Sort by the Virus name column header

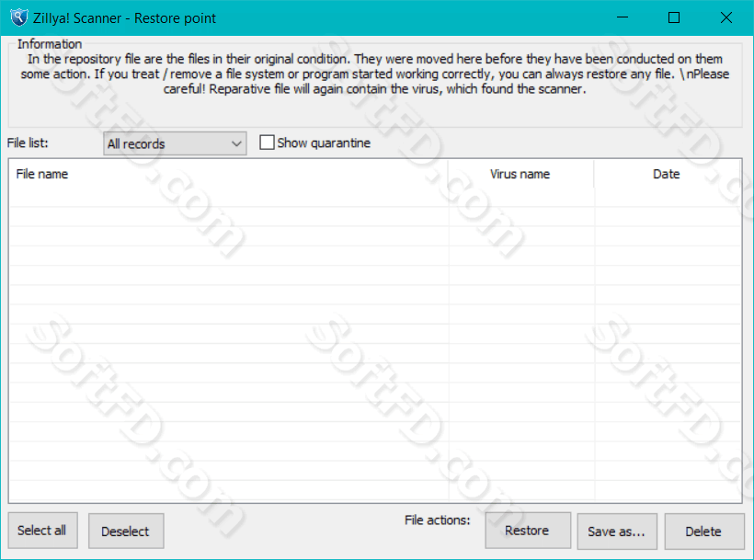coord(520,174)
